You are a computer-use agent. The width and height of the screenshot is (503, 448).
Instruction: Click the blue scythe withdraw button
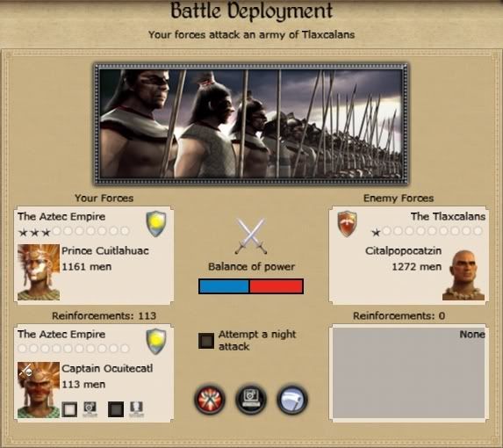(x=292, y=400)
